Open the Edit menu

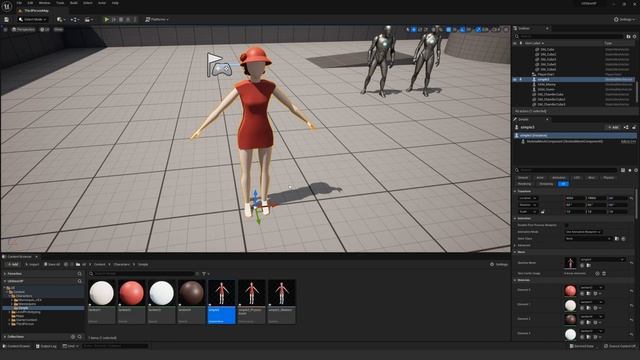click(x=30, y=3)
